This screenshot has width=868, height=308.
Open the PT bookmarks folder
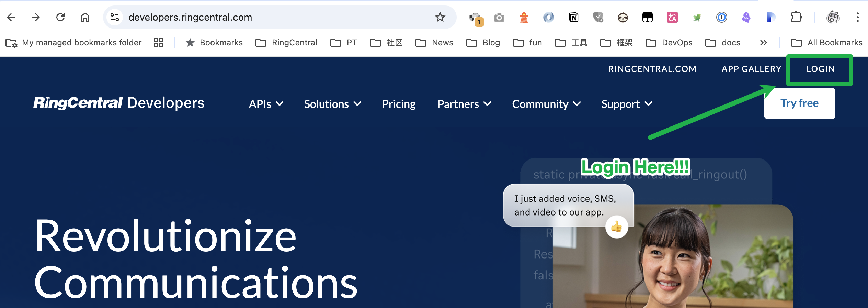click(x=344, y=43)
